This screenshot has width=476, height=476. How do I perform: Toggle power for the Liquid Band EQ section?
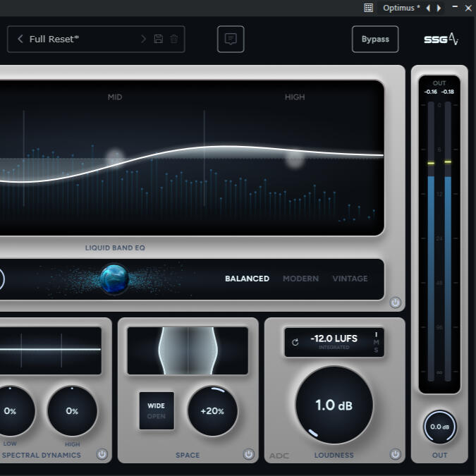point(395,303)
